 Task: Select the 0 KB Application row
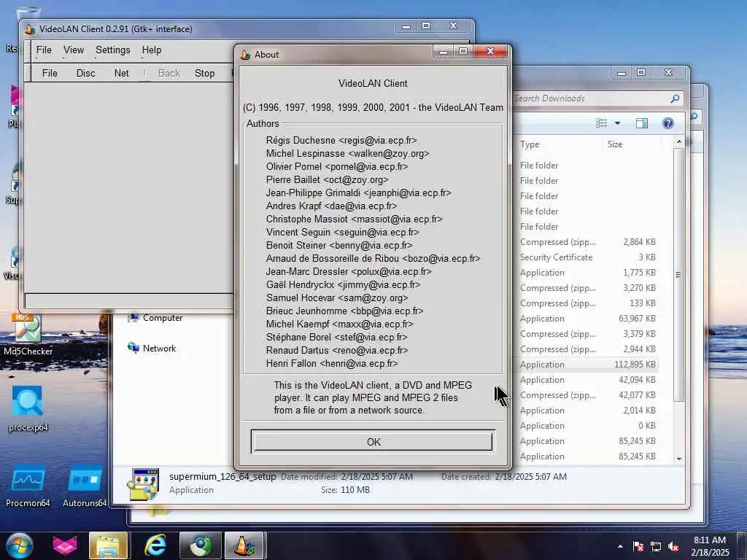tap(588, 426)
